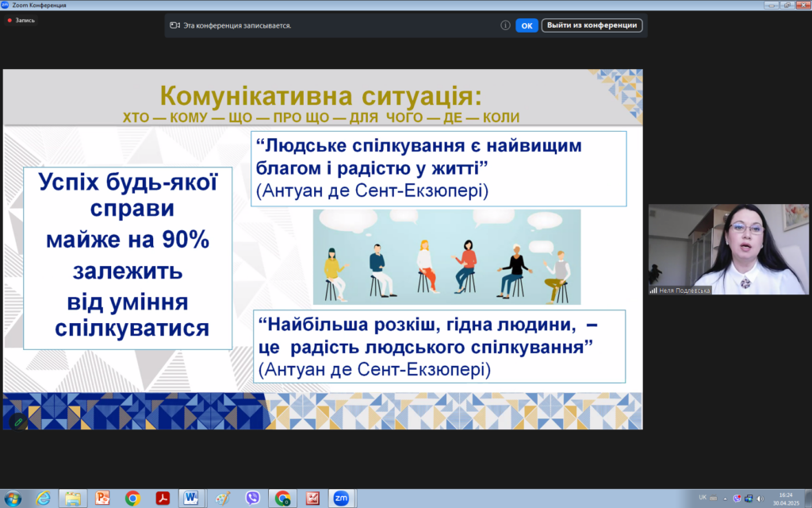Click the green annotation pencil icon
The width and height of the screenshot is (812, 508).
coord(18,422)
